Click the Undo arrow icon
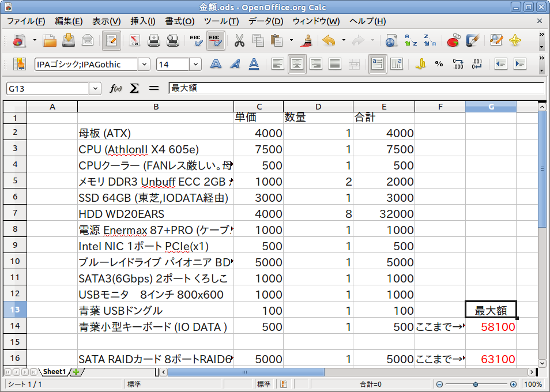Screen dimensions: 550x392 (329, 41)
